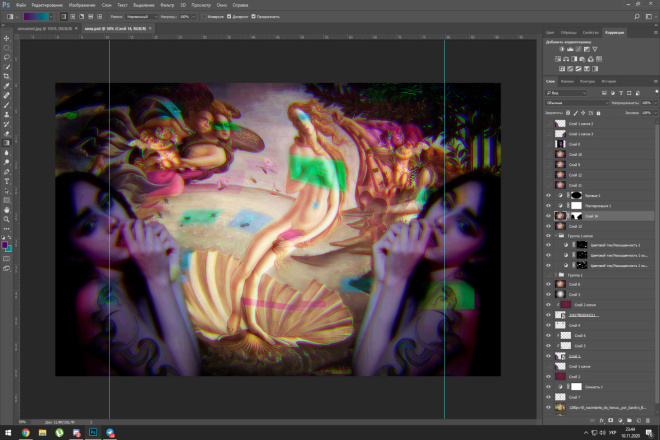
Task: Enable the Инверсия checkbox
Action: (205, 17)
